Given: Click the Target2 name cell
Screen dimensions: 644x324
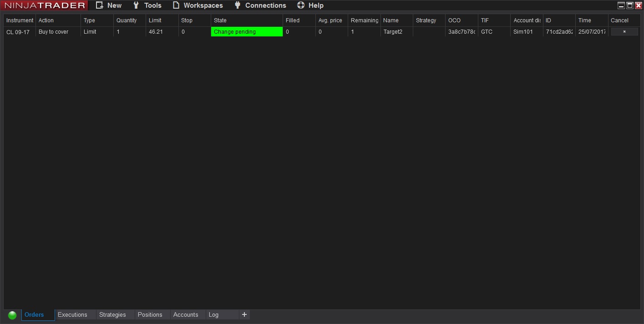Looking at the screenshot, I should pos(397,32).
